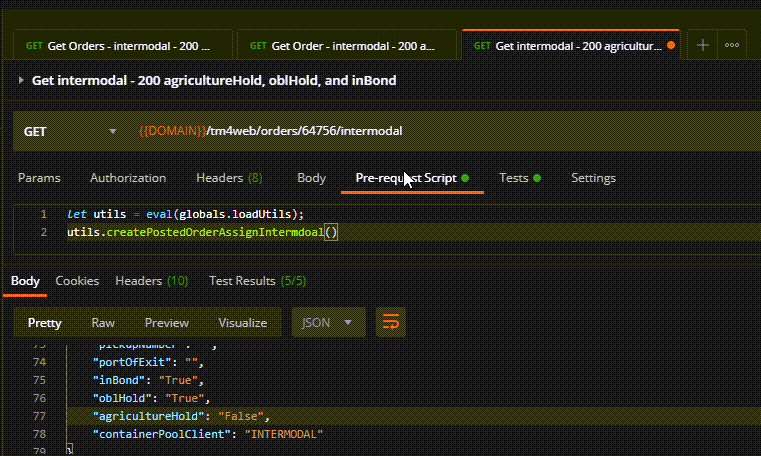Show the response Cookies tab
The width and height of the screenshot is (761, 456).
coord(76,281)
